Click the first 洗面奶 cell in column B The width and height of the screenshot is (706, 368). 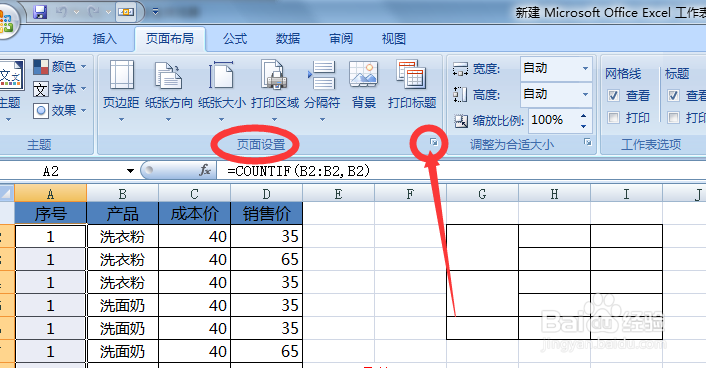[x=122, y=305]
